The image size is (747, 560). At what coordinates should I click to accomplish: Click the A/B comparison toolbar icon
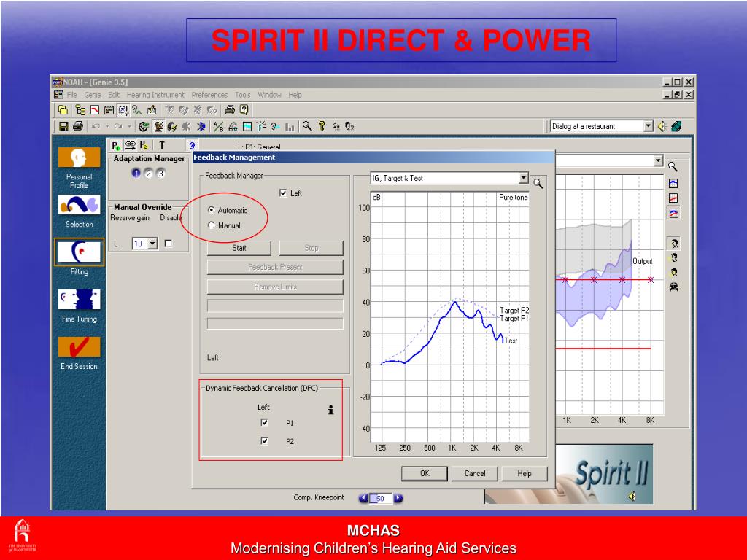click(x=218, y=126)
